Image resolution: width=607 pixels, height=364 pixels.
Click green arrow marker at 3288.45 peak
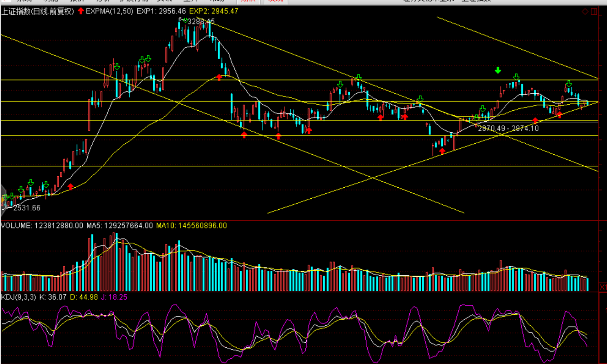(x=185, y=20)
